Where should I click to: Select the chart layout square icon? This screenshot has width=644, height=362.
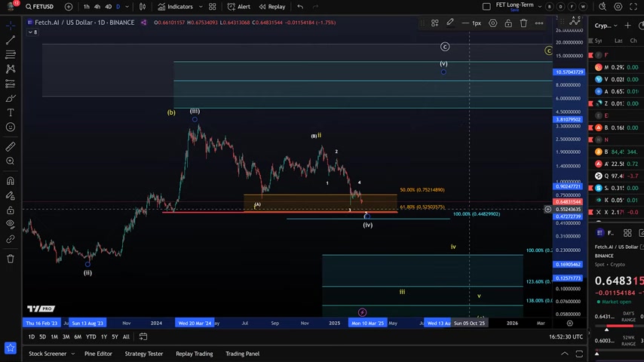pyautogui.click(x=486, y=7)
